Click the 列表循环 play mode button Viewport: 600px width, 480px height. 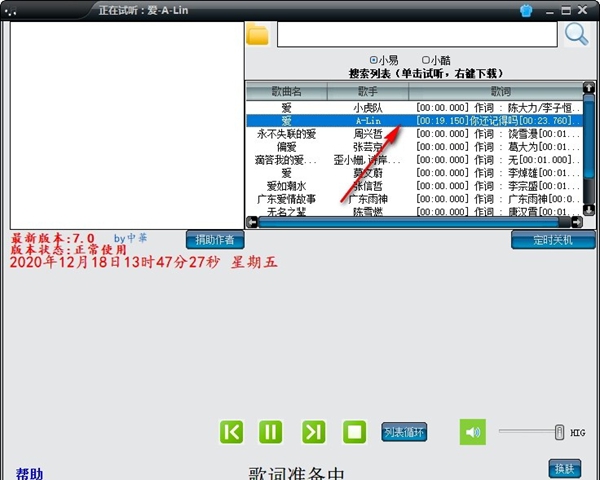(x=404, y=432)
